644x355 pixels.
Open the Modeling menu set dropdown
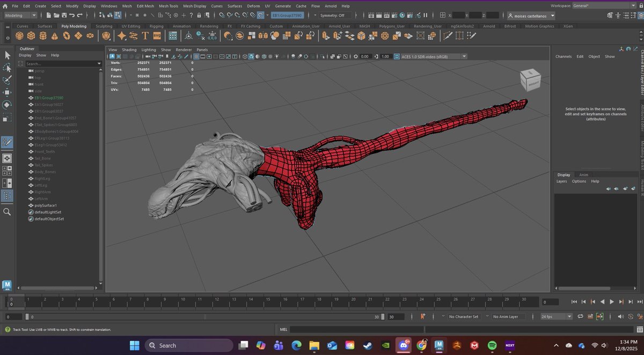(x=21, y=16)
